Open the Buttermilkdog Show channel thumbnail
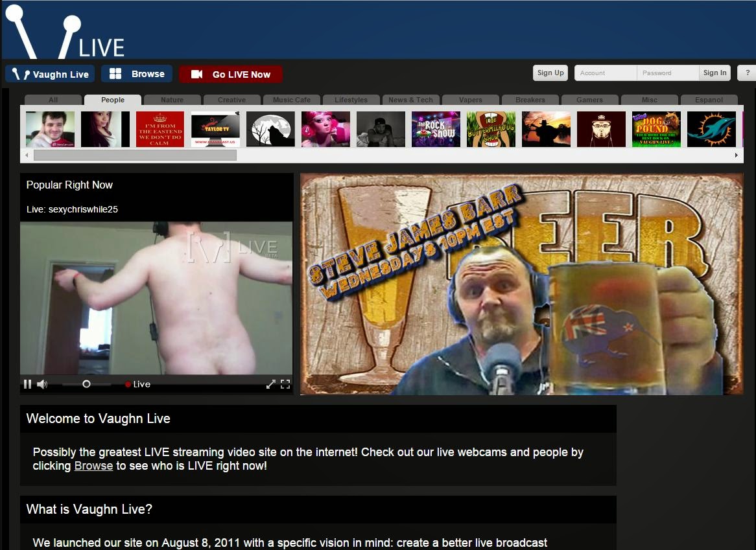756x550 pixels. 491,129
